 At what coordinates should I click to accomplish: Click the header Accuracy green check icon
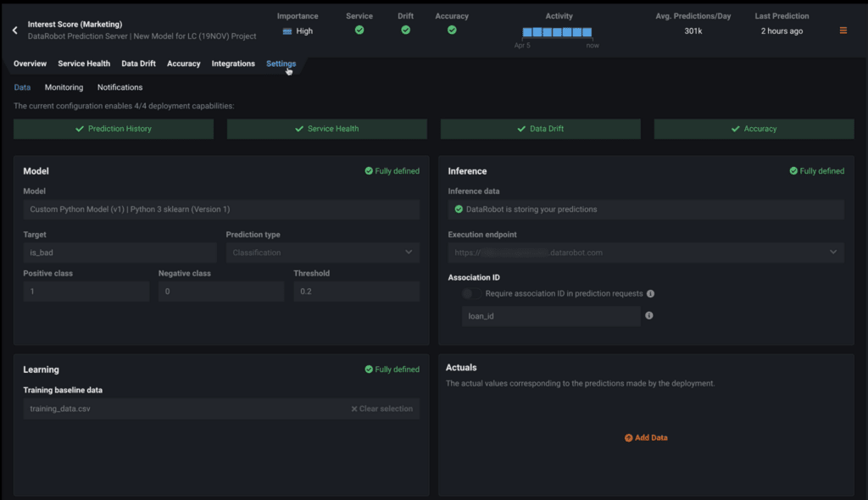coord(452,30)
